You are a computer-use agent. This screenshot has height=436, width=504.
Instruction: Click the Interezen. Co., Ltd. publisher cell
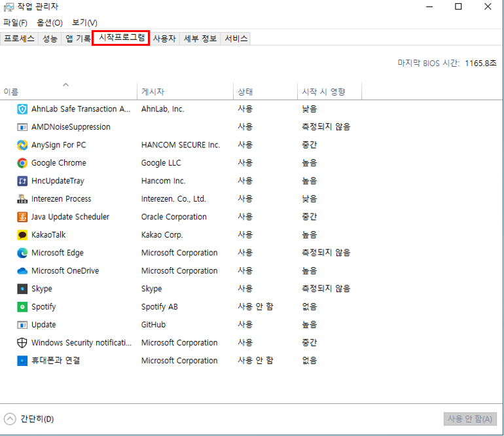(173, 199)
